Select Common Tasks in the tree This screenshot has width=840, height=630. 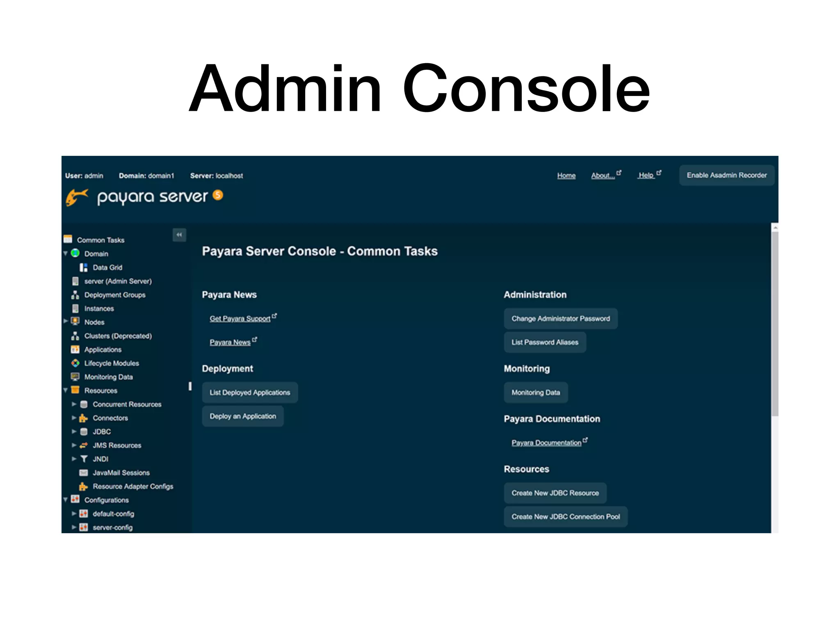pos(100,240)
